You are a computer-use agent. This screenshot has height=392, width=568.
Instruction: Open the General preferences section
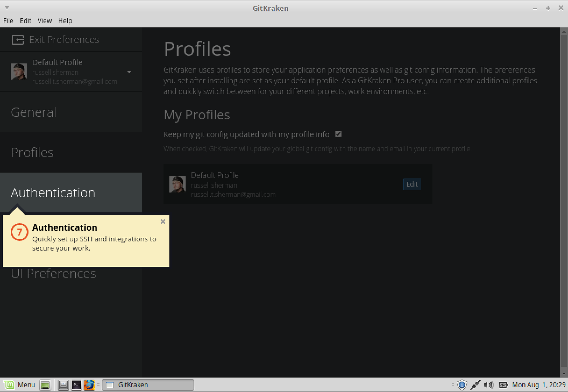71,112
